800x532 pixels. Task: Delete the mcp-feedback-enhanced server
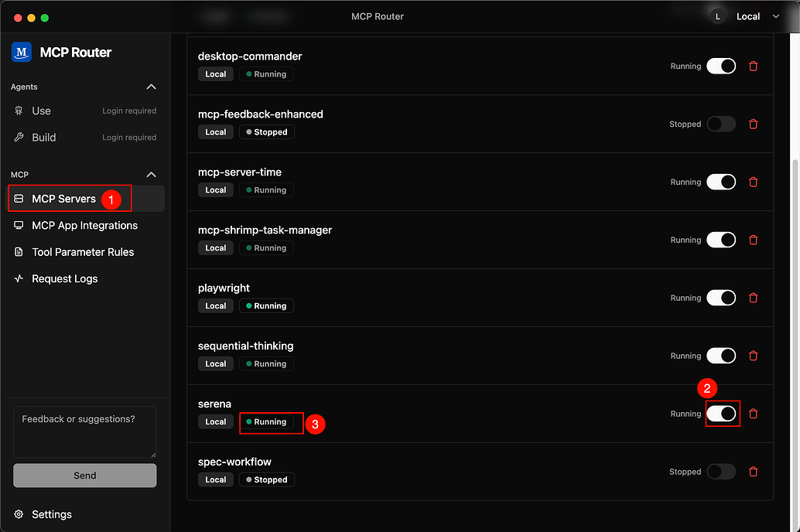pyautogui.click(x=753, y=124)
